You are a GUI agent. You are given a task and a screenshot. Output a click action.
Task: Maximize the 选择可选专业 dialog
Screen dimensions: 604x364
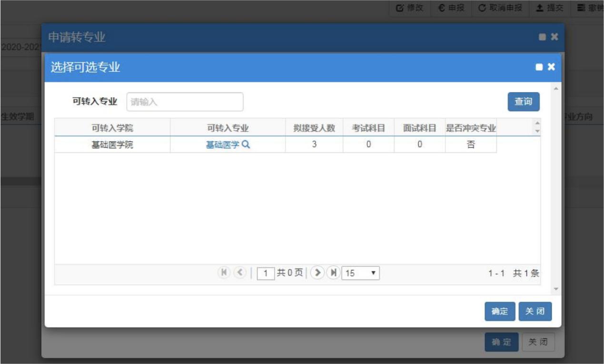[539, 67]
